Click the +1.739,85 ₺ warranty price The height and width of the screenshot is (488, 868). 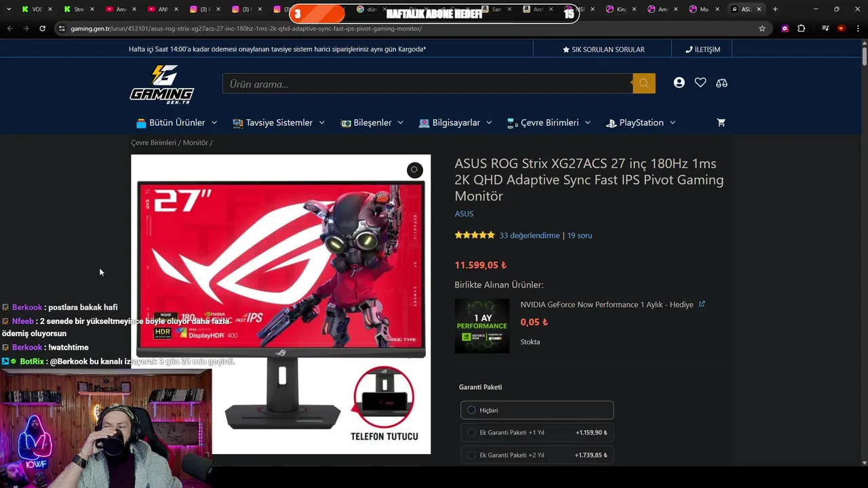591,455
